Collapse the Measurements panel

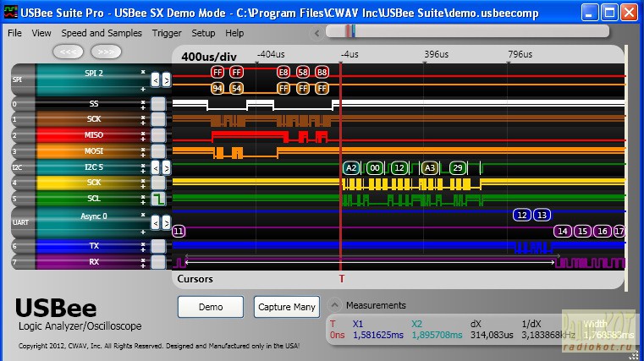[x=335, y=305]
